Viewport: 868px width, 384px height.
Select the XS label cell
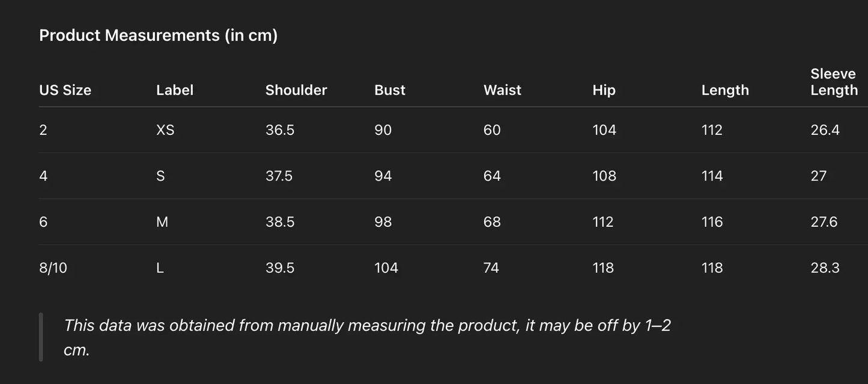click(165, 130)
